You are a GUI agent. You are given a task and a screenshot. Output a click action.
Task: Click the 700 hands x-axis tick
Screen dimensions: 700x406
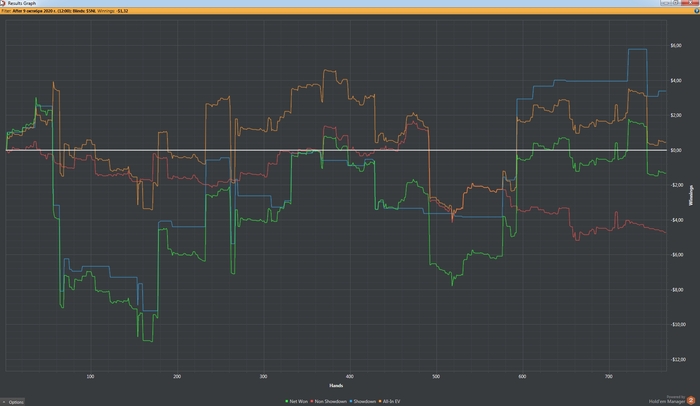pos(608,377)
